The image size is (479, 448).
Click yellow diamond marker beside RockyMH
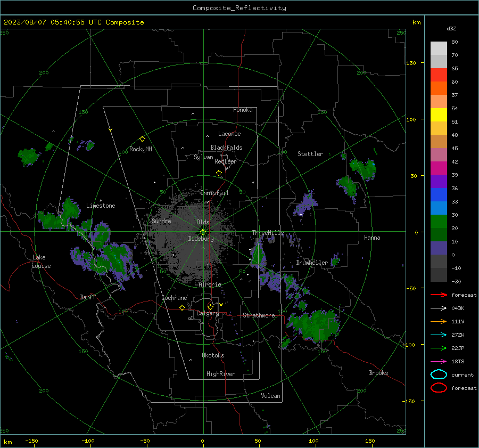click(142, 139)
